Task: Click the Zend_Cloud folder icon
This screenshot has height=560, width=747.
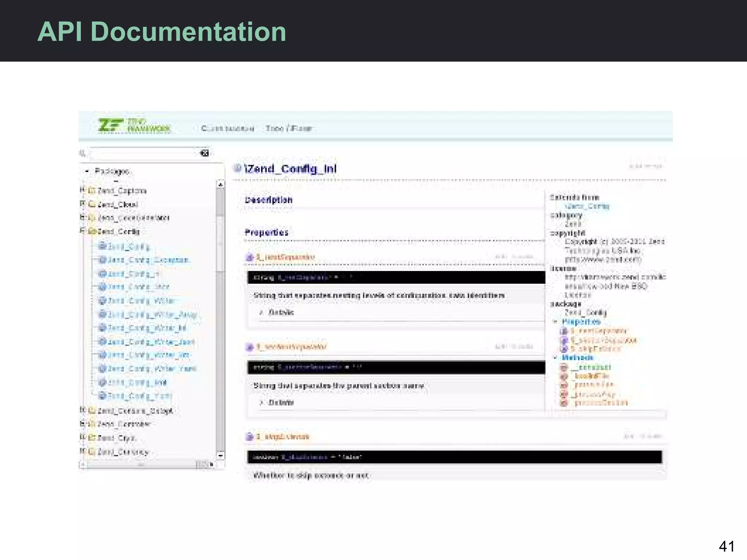Action: [x=92, y=204]
